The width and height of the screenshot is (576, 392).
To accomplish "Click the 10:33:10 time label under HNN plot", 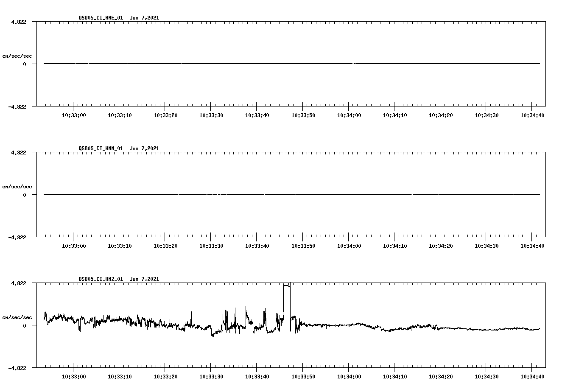I will pos(120,246).
